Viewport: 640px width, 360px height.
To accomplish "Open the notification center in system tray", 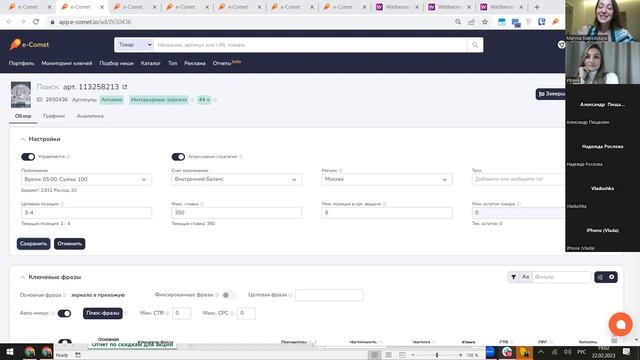I will [x=627, y=352].
